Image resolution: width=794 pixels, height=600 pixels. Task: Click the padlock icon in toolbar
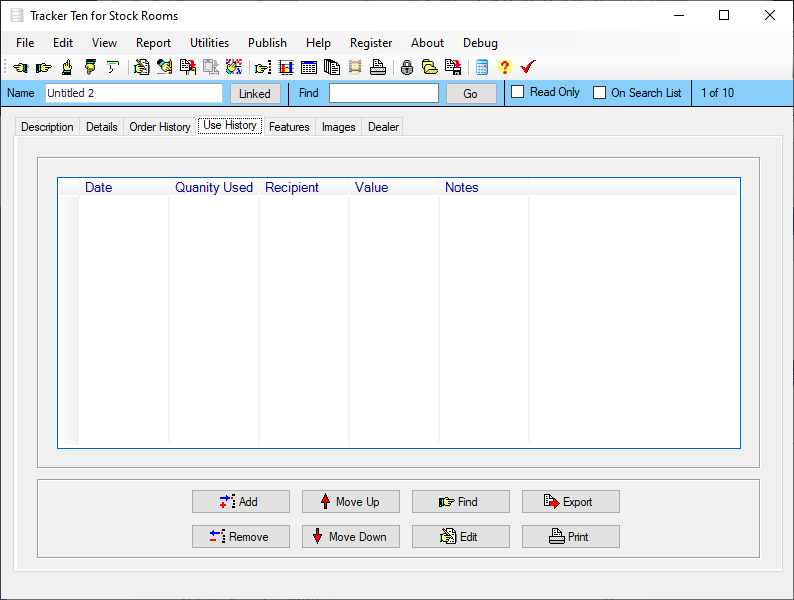tap(407, 67)
